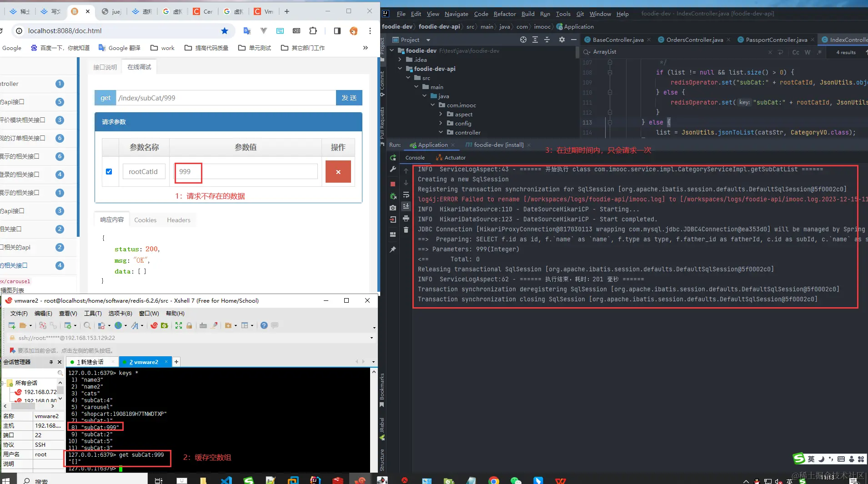Viewport: 868px width, 484px height.
Task: Clear console with the trash icon
Action: (x=406, y=230)
